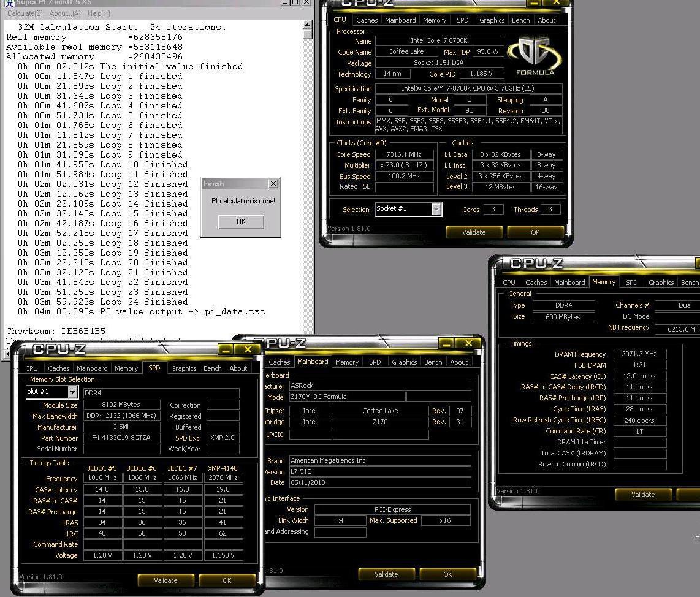This screenshot has width=700, height=597.
Task: Click Validate in the top CPU-Z window
Action: pos(474,232)
